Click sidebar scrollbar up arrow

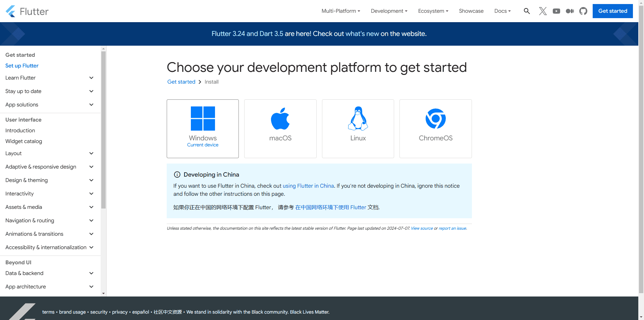click(x=103, y=49)
